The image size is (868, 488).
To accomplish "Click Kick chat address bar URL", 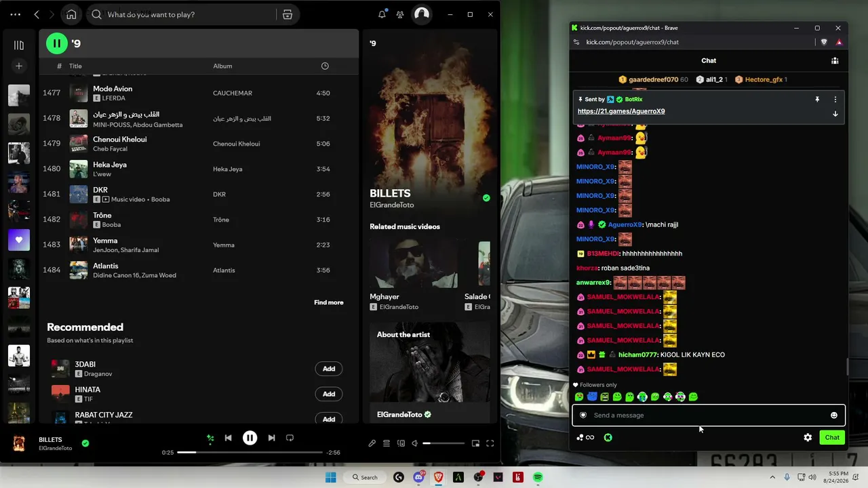I will click(x=632, y=42).
